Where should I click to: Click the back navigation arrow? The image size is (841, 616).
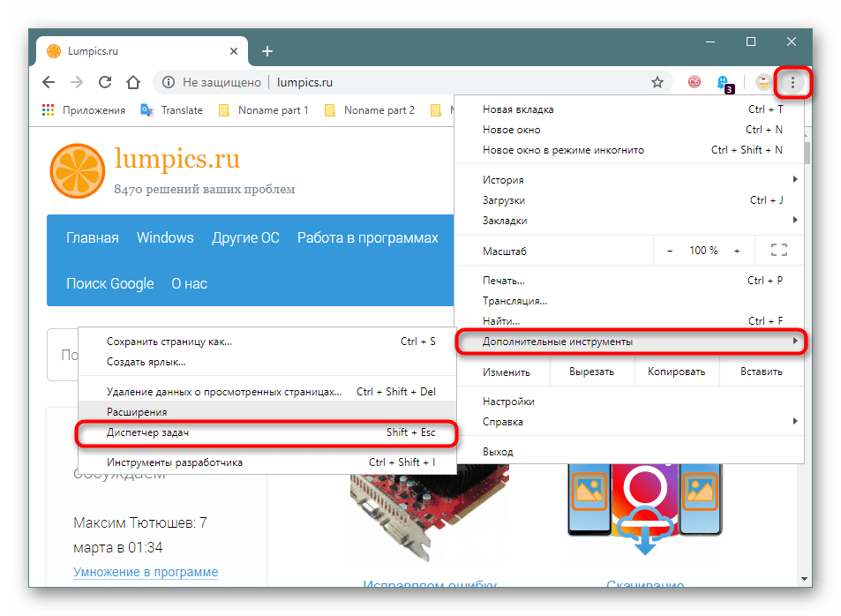click(x=49, y=82)
